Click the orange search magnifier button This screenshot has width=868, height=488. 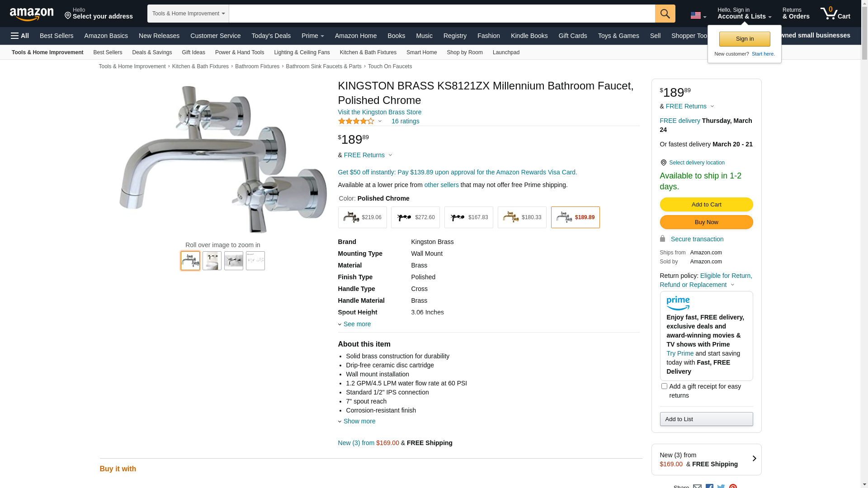point(665,14)
